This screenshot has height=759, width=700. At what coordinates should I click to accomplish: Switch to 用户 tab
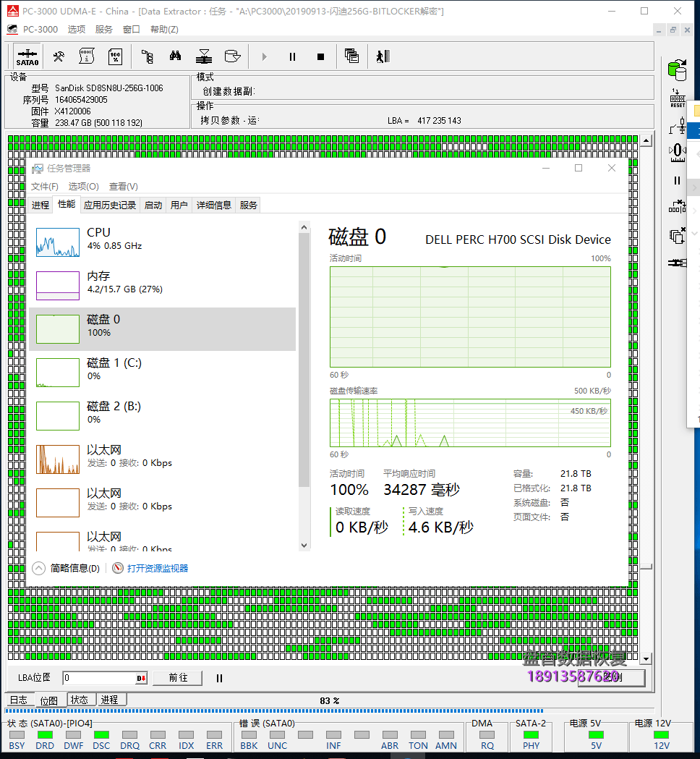click(x=179, y=205)
